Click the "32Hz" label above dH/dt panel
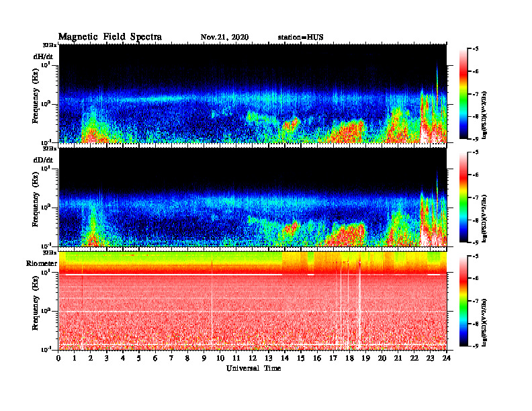The image size is (532, 411). click(x=50, y=45)
